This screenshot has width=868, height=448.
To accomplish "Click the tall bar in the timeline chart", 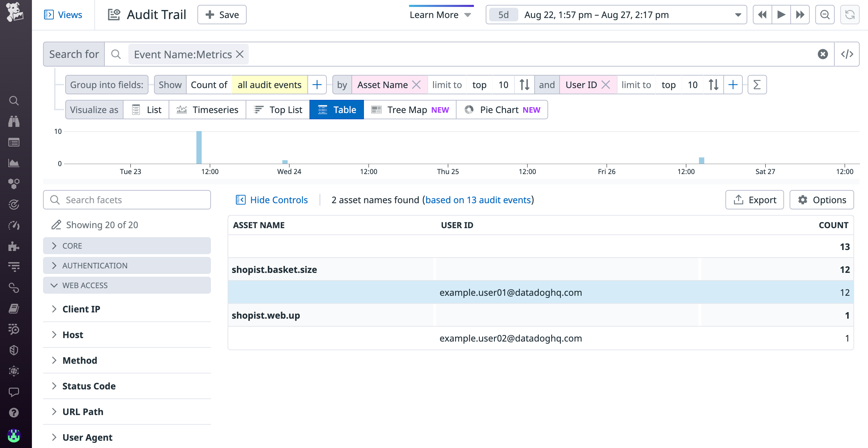I will 199,147.
